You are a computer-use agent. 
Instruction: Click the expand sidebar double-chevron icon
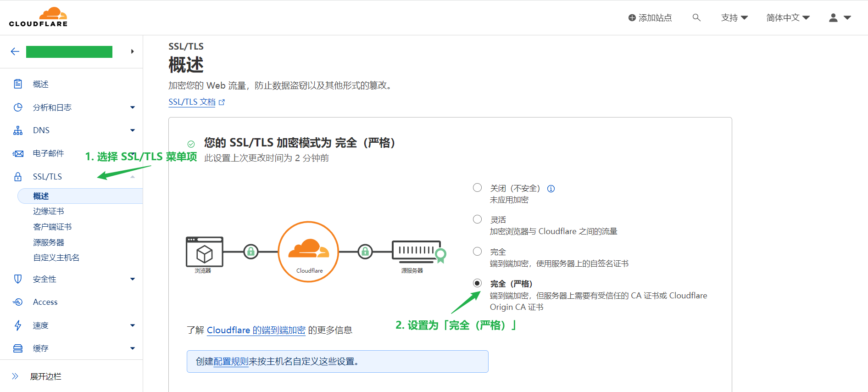coord(15,376)
